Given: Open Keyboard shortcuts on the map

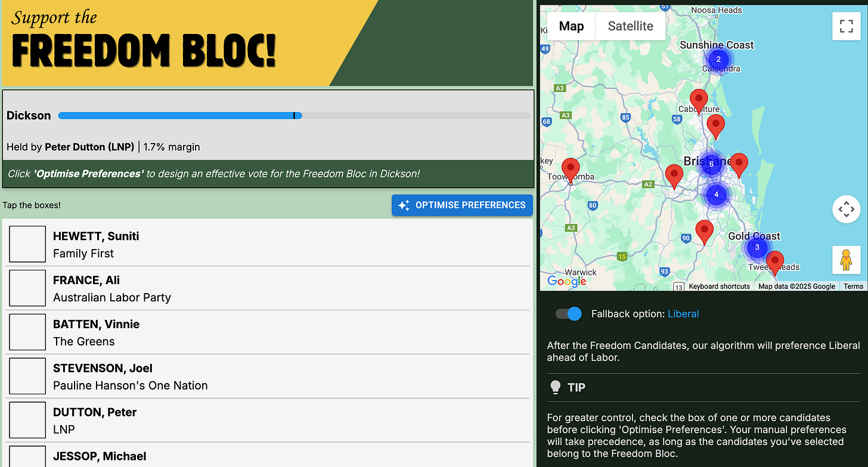Looking at the screenshot, I should pos(719,287).
